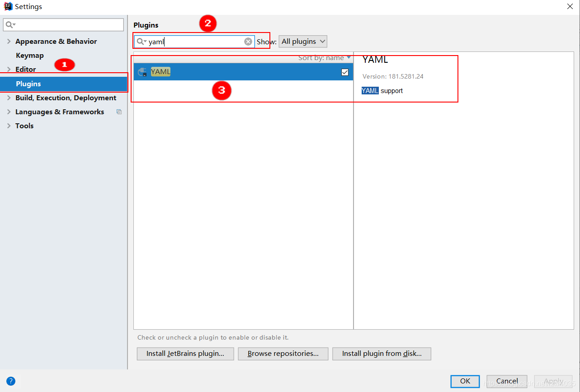Open the Sort by name dropdown

coord(324,58)
